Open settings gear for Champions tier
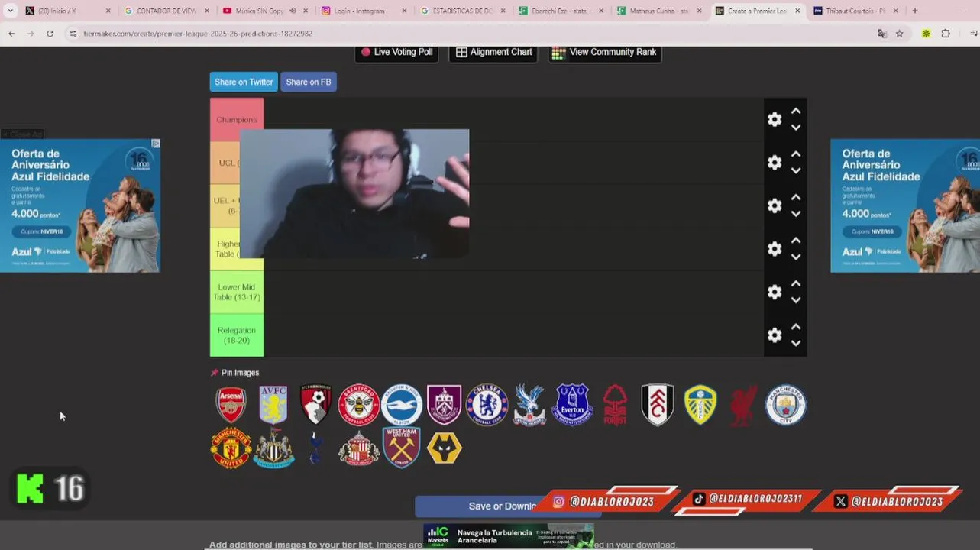980x550 pixels. (775, 119)
